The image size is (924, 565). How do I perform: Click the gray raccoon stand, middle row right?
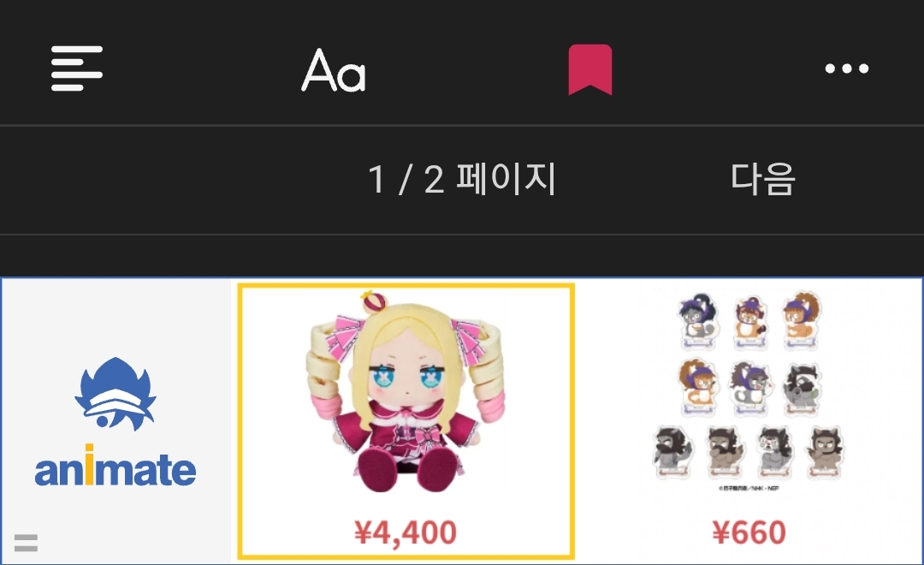point(802,390)
